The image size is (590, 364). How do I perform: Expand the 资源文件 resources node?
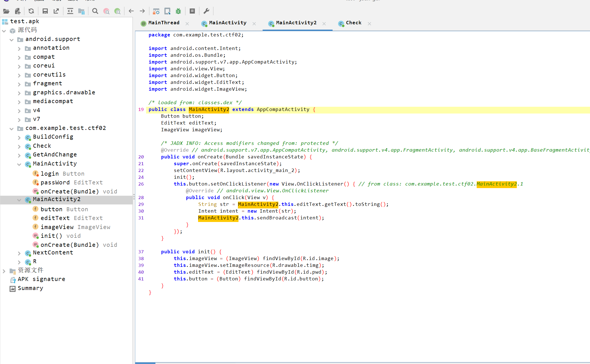4,271
